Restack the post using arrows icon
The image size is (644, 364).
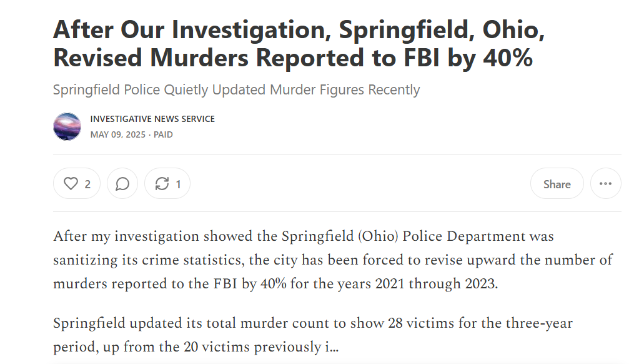click(x=162, y=184)
